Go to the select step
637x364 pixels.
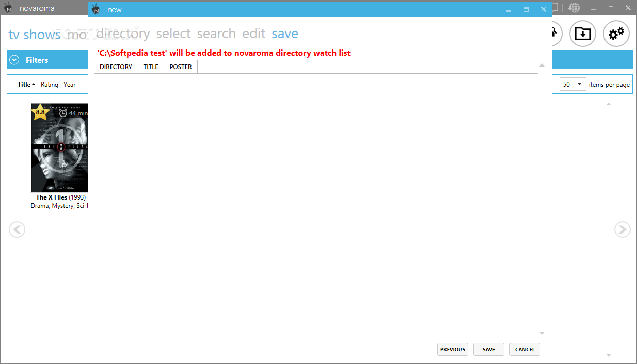[x=173, y=34]
